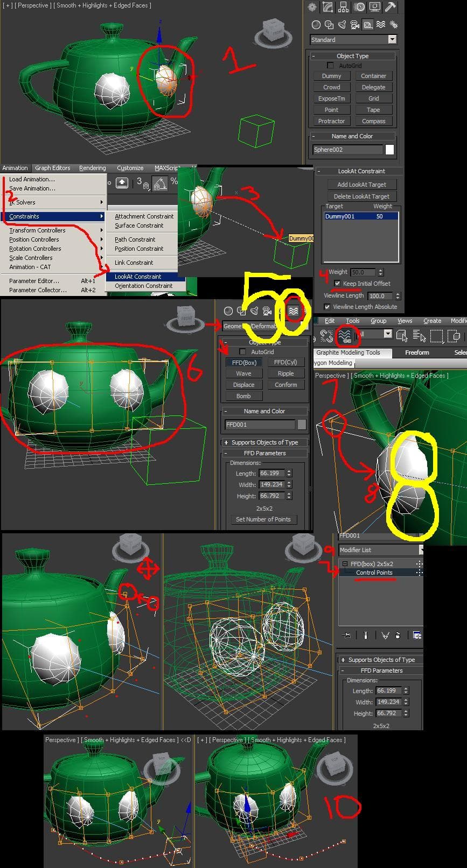Open the white color swatch beside Sphere002
Screen dimensions: 467x868
point(389,150)
